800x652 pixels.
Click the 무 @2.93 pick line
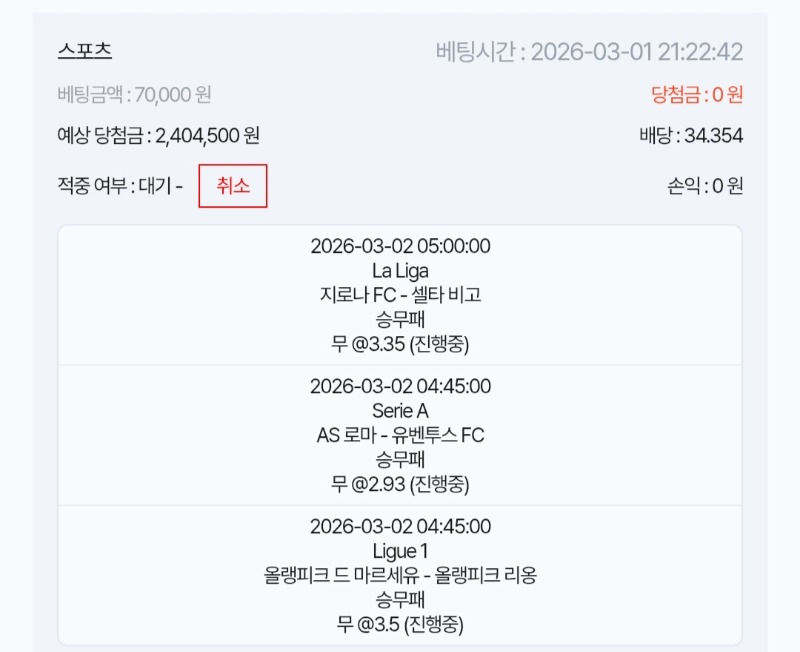tap(400, 485)
